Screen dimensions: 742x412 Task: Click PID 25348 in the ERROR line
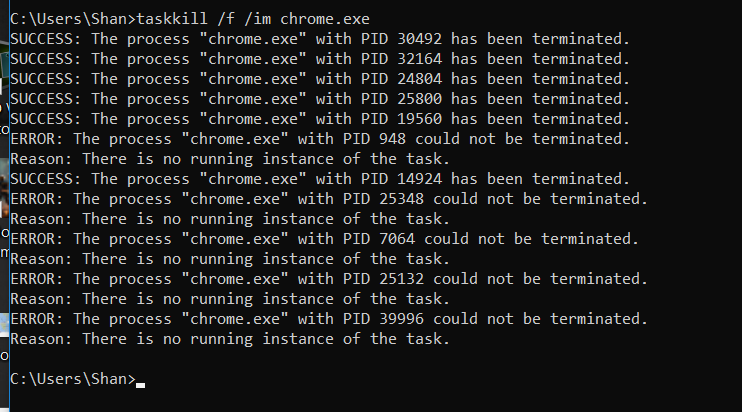(x=401, y=199)
